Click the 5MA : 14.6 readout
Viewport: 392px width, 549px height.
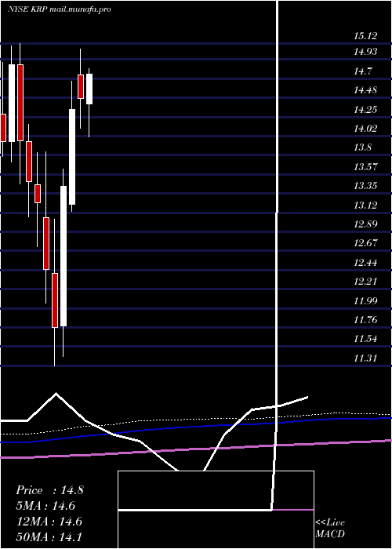pyautogui.click(x=45, y=506)
